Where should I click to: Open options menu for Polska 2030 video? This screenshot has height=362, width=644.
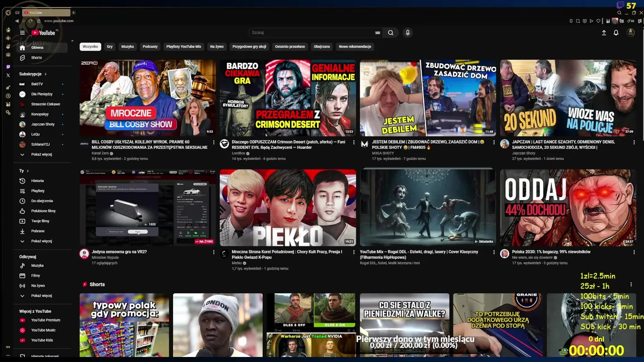634,252
